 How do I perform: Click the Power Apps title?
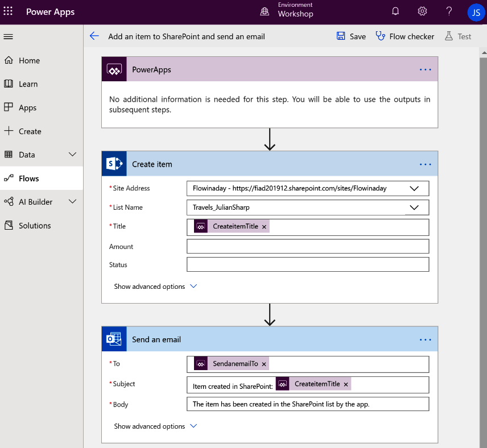click(x=50, y=12)
